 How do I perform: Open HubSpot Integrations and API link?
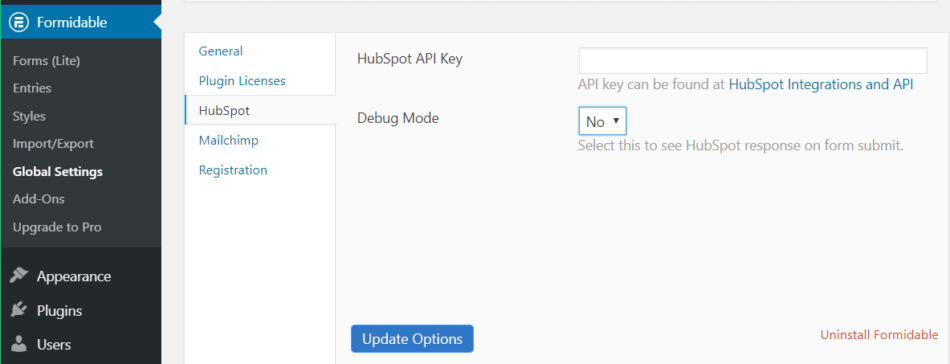click(820, 84)
